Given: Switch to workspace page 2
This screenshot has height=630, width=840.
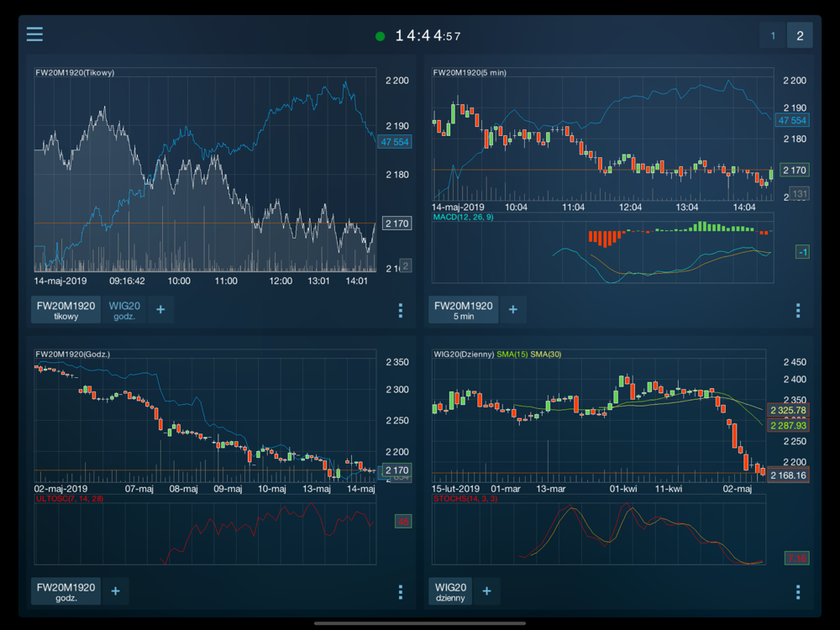Looking at the screenshot, I should (x=800, y=35).
